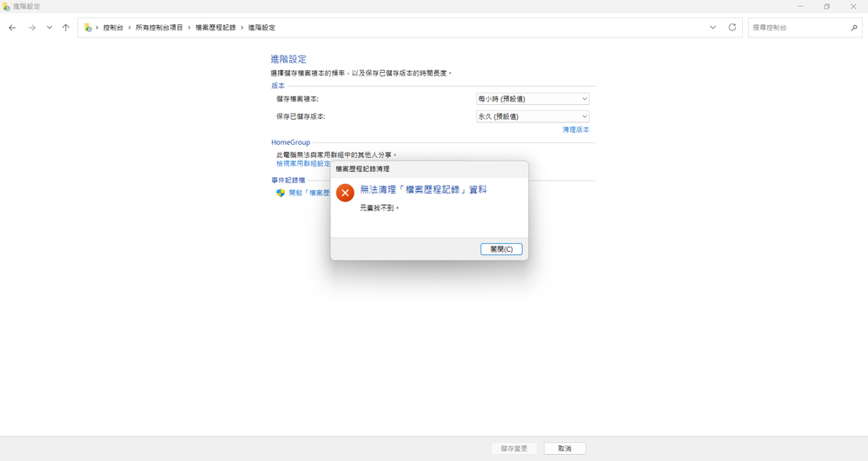Navigate to 檔案歷程記錄 breadcrumb
868x461 pixels.
(x=215, y=28)
